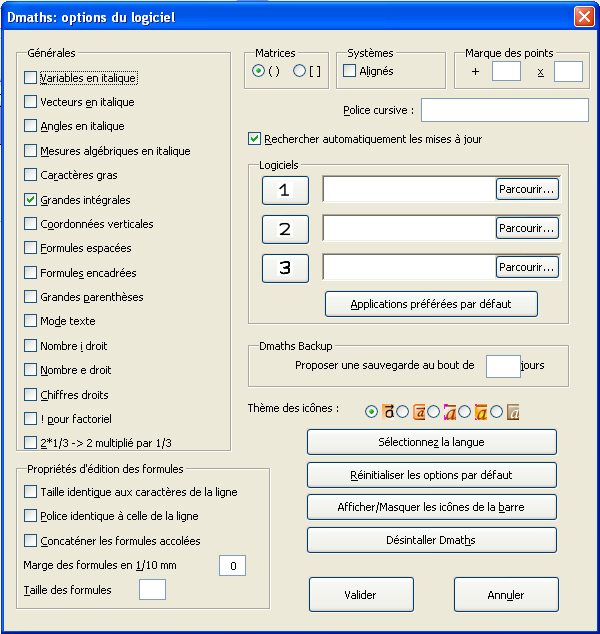
Task: Disable automatic update search checkbox
Action: 255,139
